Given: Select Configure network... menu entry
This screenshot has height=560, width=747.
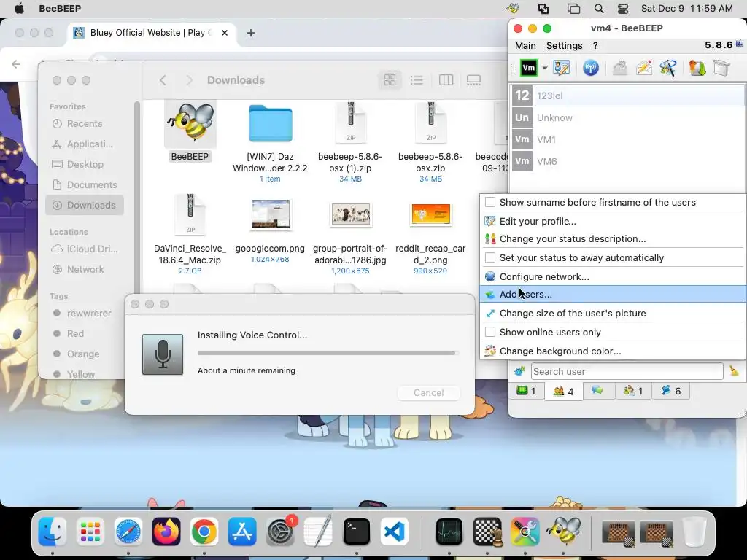Looking at the screenshot, I should (x=613, y=276).
